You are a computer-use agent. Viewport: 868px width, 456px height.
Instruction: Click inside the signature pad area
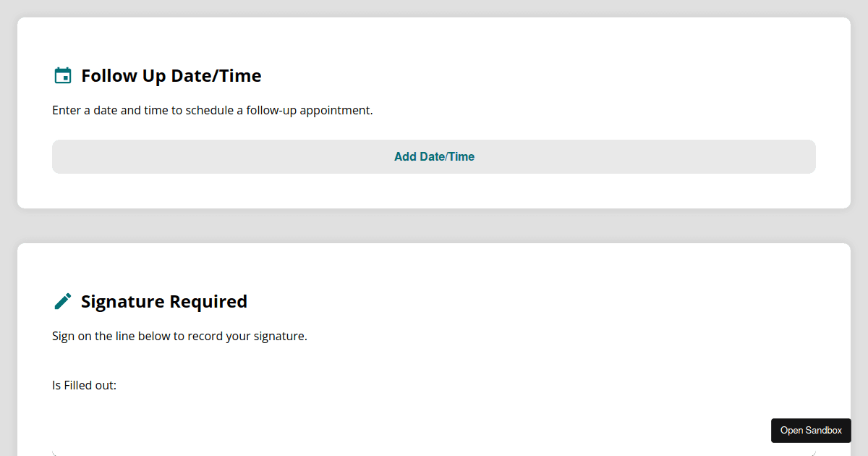(434, 434)
